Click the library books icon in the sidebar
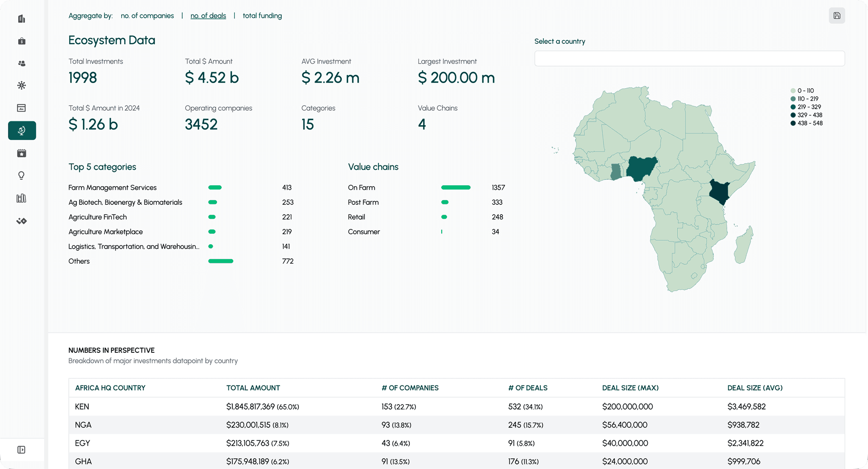 click(x=22, y=198)
